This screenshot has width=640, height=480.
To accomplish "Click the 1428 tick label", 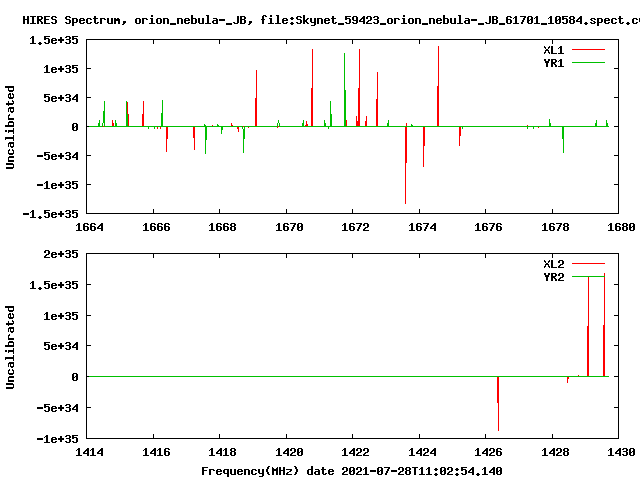I will [x=555, y=452].
